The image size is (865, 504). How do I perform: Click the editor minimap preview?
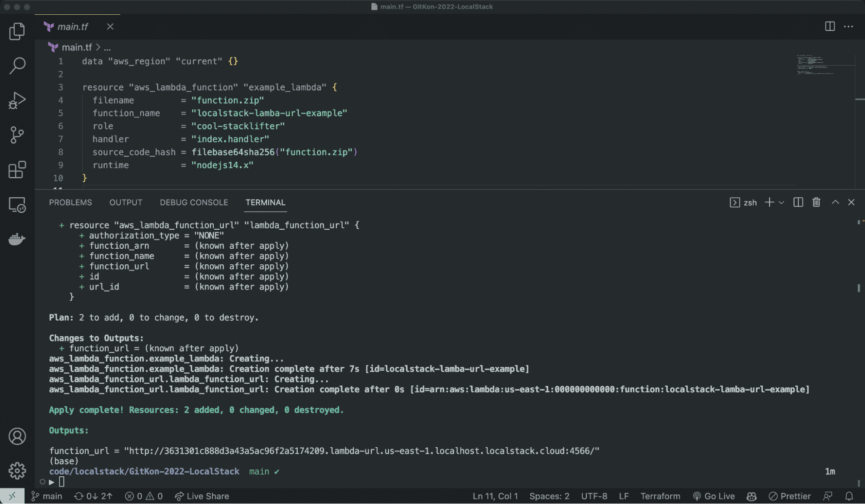point(816,65)
